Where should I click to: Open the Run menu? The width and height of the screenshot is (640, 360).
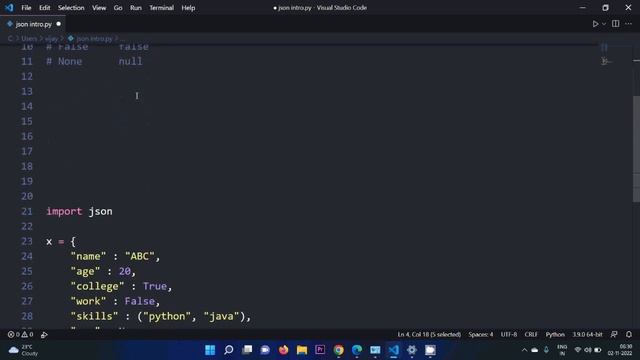136,8
